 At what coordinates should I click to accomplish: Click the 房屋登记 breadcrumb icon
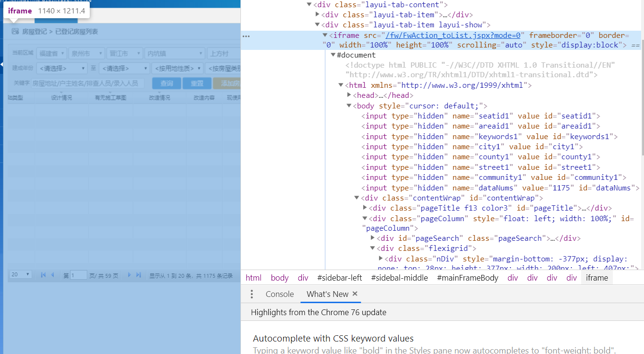point(15,32)
